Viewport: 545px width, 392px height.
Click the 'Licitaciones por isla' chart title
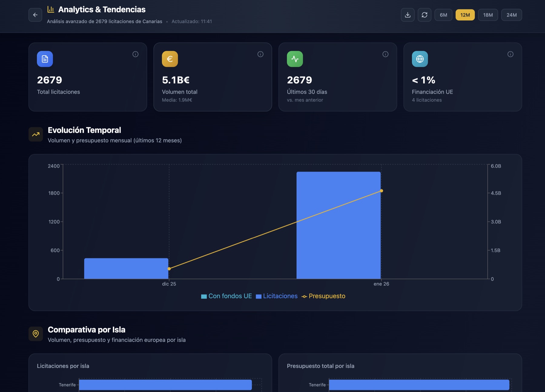pos(63,366)
